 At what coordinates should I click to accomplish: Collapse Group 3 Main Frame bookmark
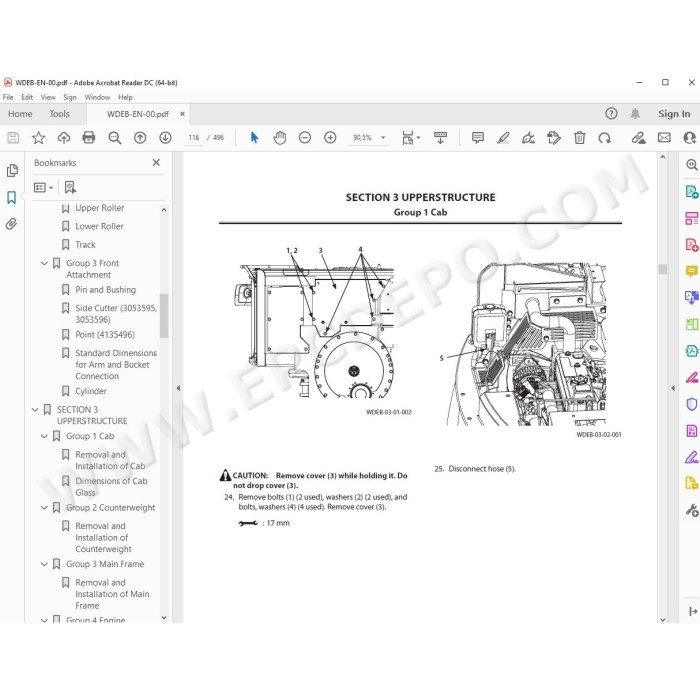point(44,564)
